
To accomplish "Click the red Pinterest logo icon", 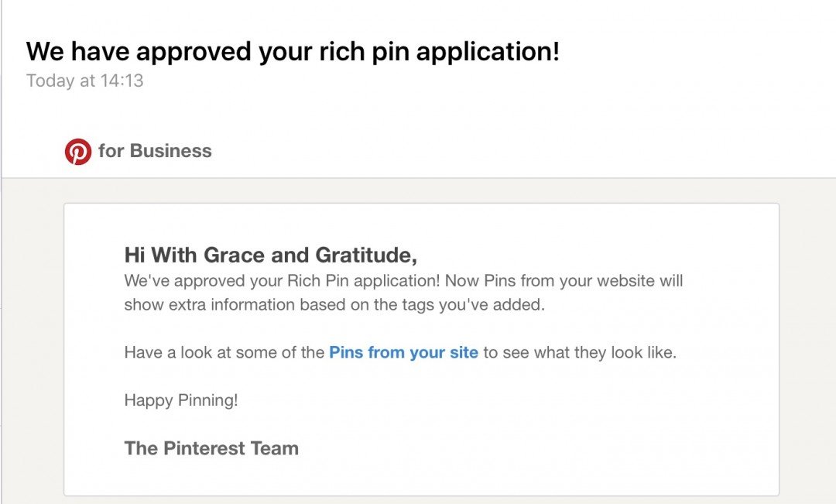I will 78,152.
